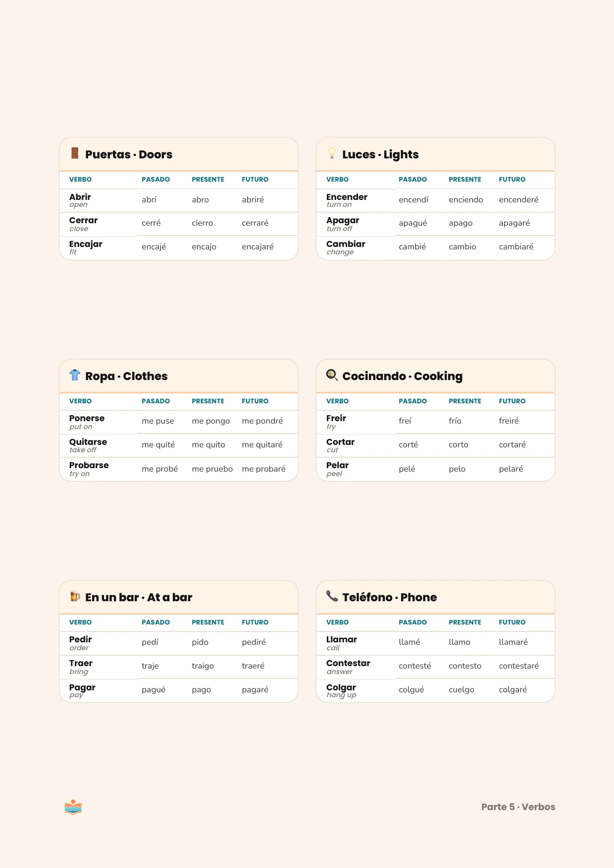Select the Cocinando · Cooking heading
Viewport: 614px width, 868px height.
coord(403,376)
